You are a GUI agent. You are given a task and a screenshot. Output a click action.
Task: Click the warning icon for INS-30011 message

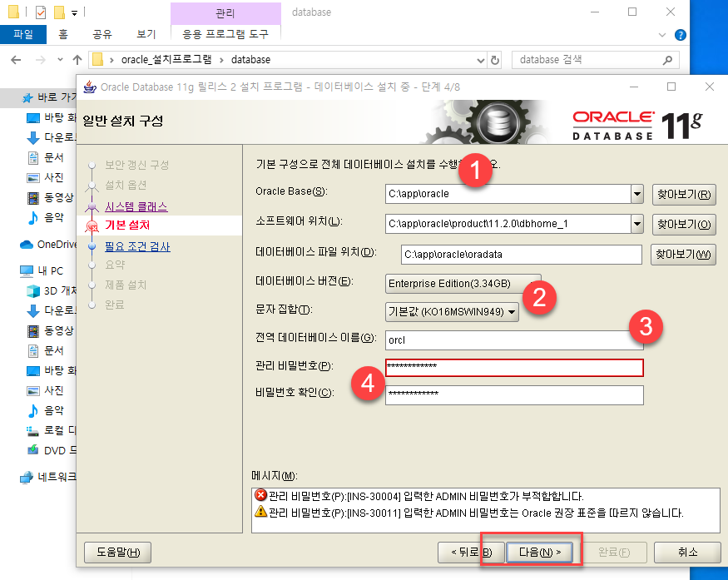pos(261,512)
